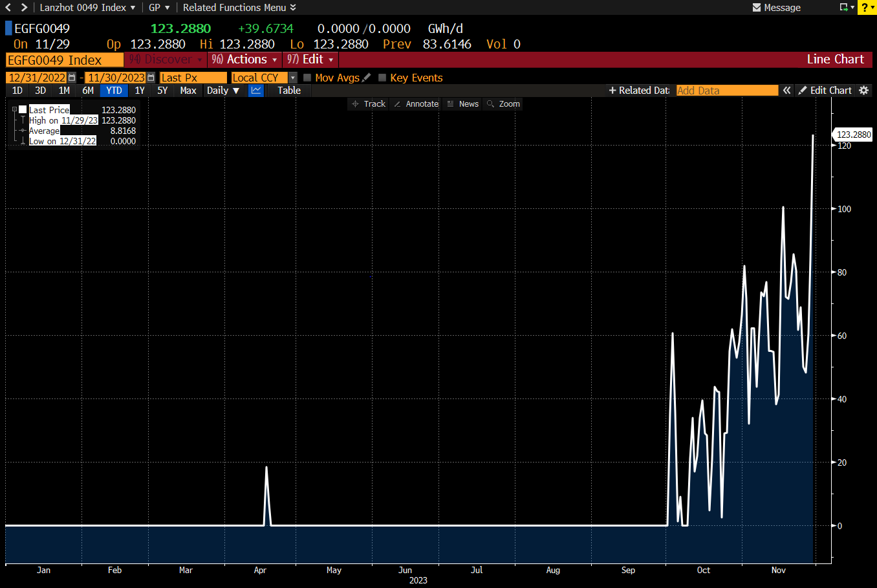Open the Zoom magnifier tool
The width and height of the screenshot is (877, 588).
[x=503, y=104]
